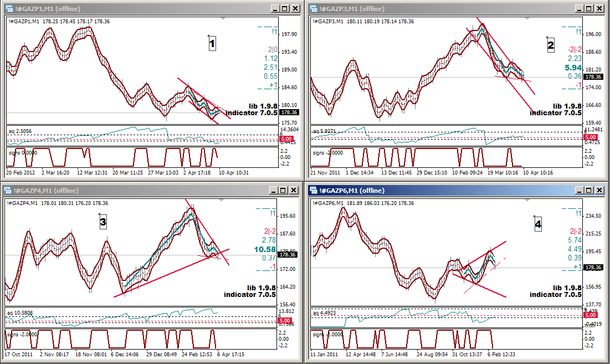Select the boxed label 2 on the GAZP3 chart

pyautogui.click(x=550, y=45)
